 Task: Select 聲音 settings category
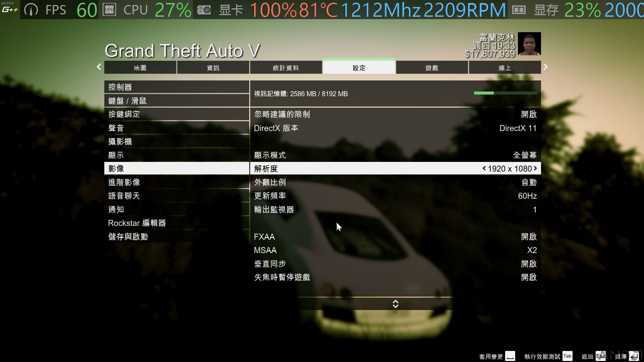coord(177,128)
